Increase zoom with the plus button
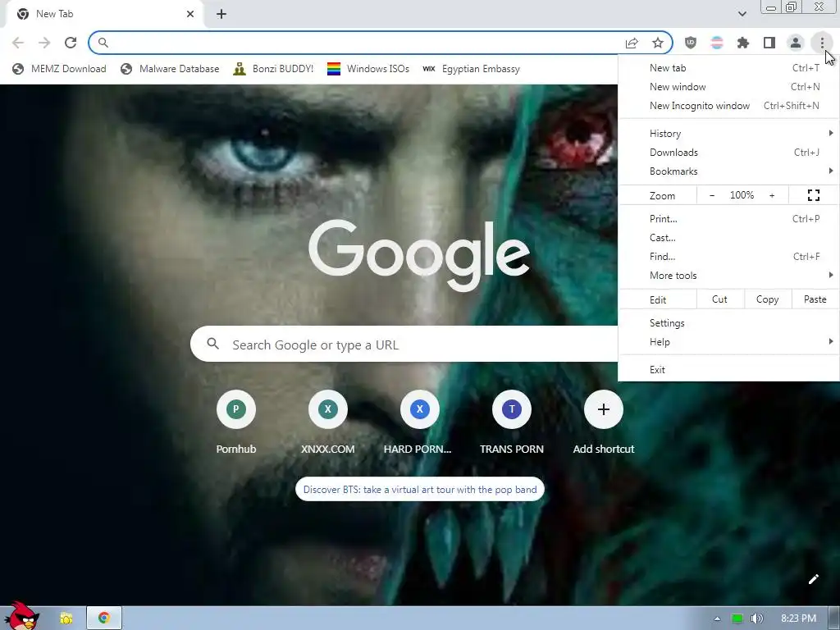The height and width of the screenshot is (630, 840). 772,195
